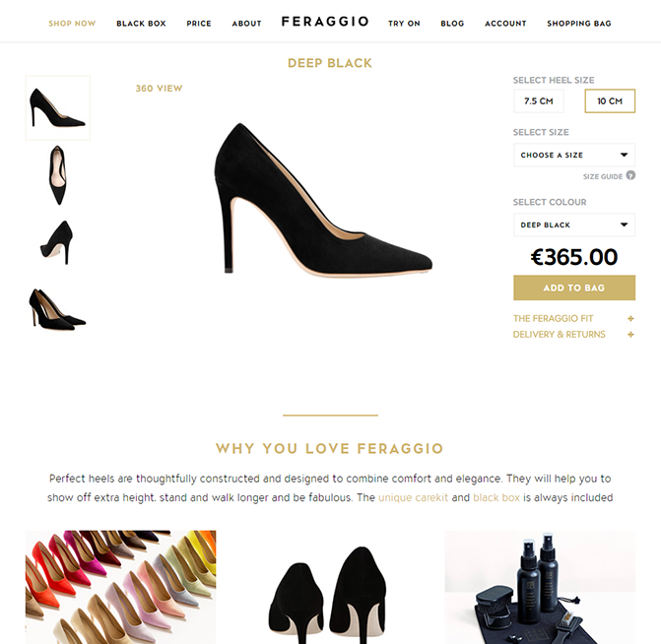661x644 pixels.
Task: Expand Delivery & Returns plus icon
Action: point(630,335)
